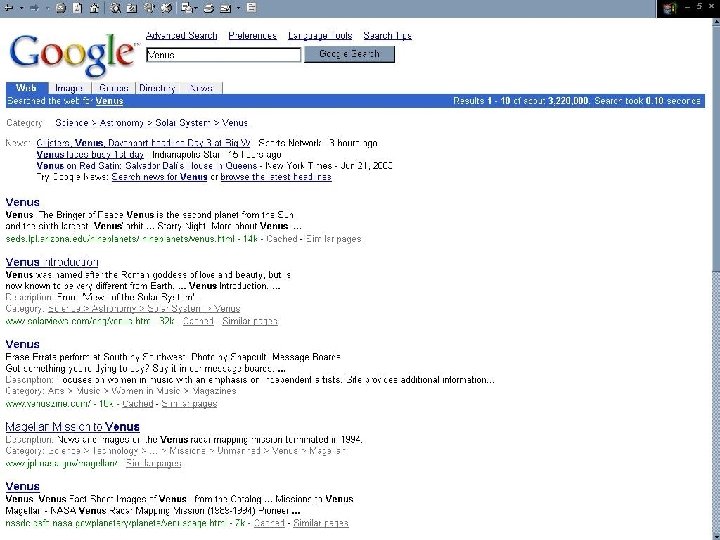Open the Sprint Network news headline
720x540 pixels.
[x=143, y=143]
